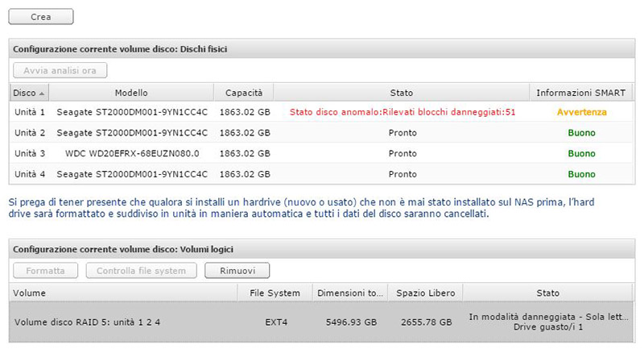Click the Avvia analisi ora button
Viewport: 644px width, 349px height.
[60, 71]
